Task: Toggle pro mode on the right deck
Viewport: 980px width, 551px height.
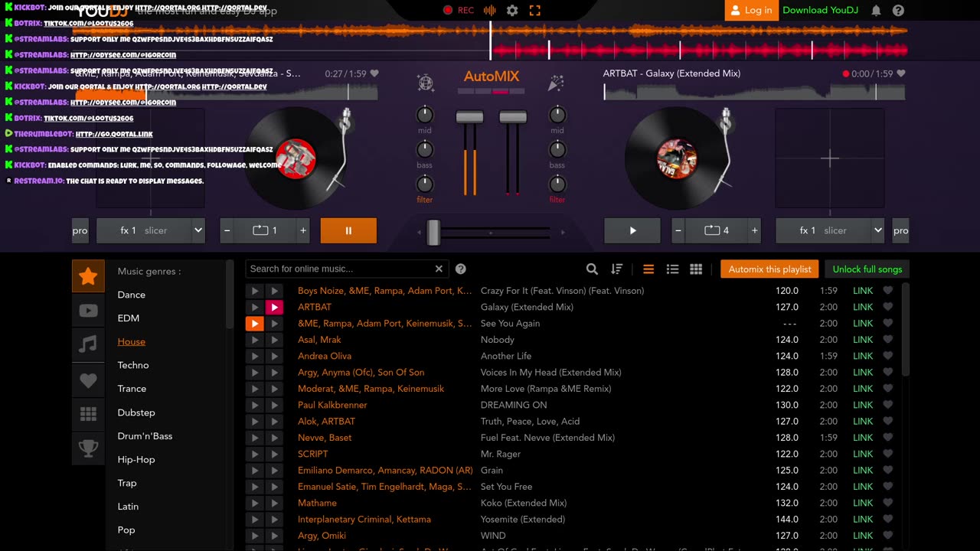Action: [x=900, y=230]
